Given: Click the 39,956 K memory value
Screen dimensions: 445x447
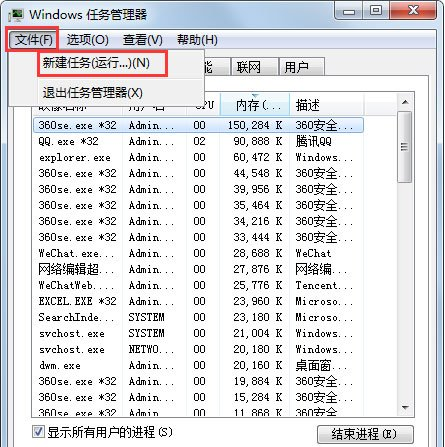Looking at the screenshot, I should (258, 189).
